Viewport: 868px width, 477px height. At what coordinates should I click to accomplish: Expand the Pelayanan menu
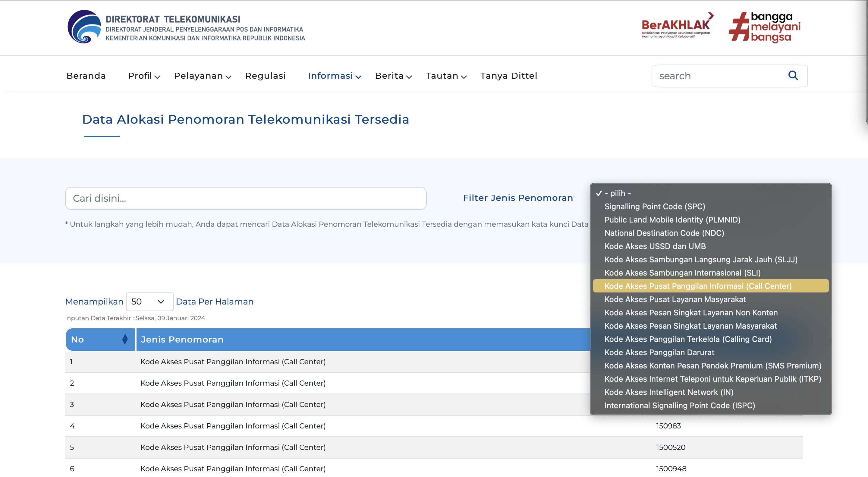tap(203, 76)
